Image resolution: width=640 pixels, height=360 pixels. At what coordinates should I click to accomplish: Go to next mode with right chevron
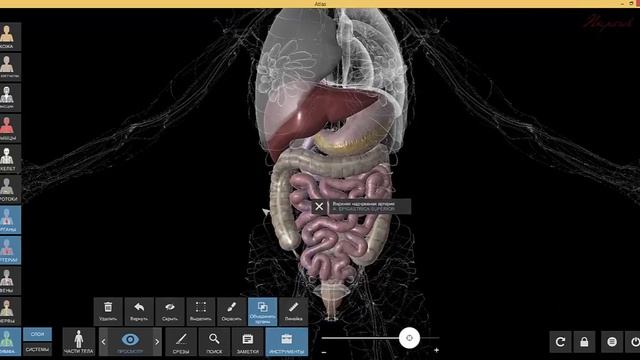point(157,342)
